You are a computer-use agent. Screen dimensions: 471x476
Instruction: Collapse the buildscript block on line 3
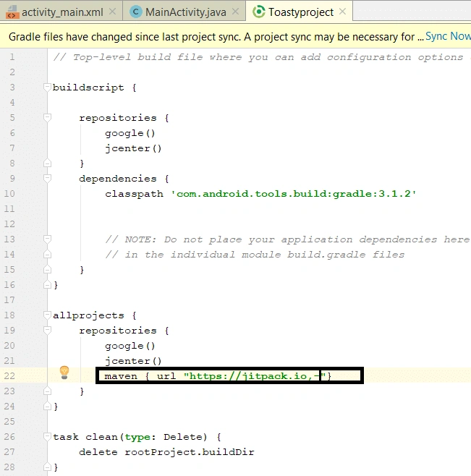tap(47, 88)
